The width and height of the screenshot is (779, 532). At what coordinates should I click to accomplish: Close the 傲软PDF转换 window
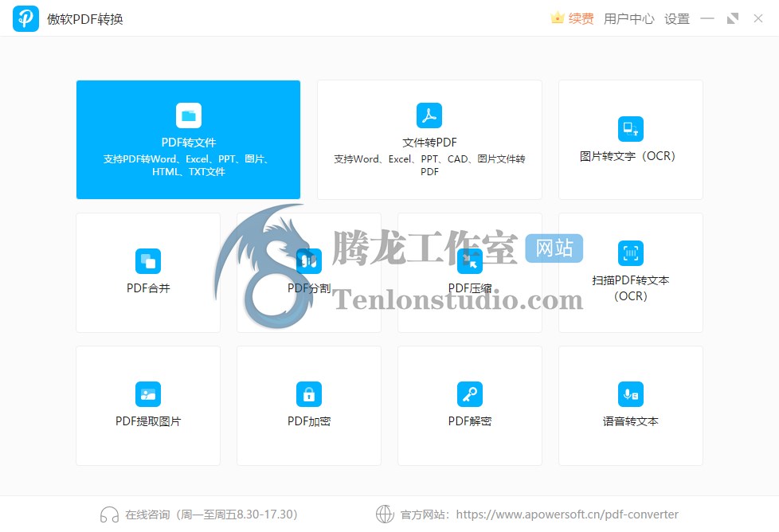pyautogui.click(x=758, y=19)
